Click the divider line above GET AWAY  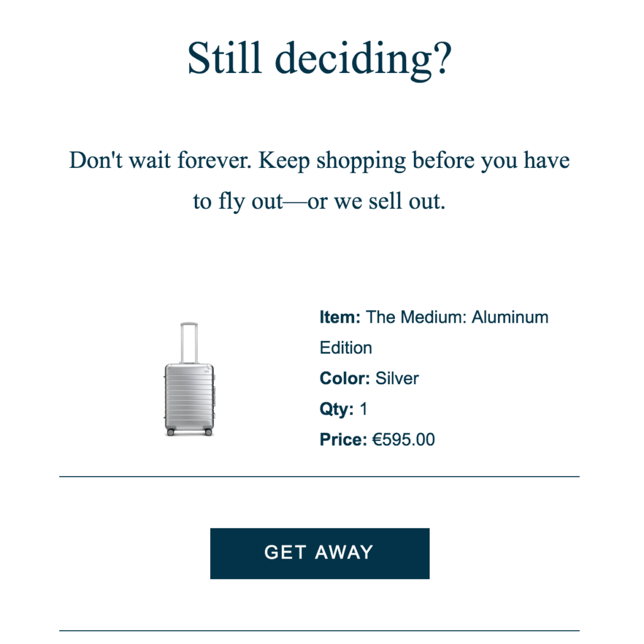(x=319, y=475)
